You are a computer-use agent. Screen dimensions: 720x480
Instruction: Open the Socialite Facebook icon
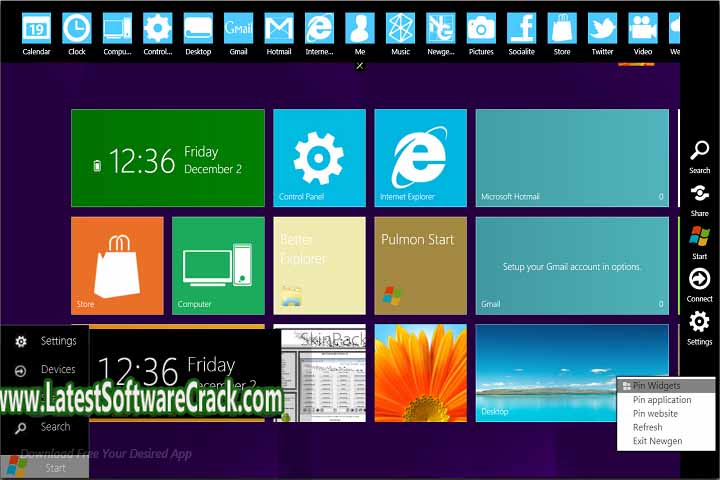tap(521, 28)
